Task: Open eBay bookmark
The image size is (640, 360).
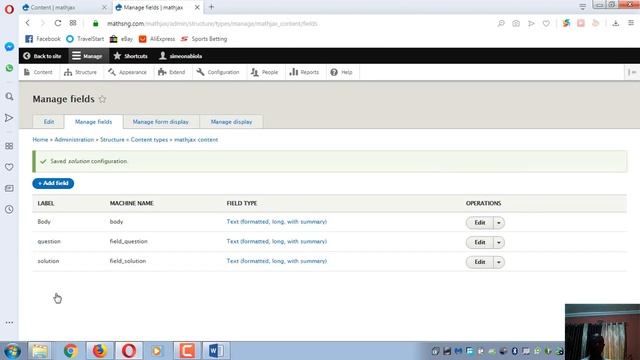Action: 121,39
